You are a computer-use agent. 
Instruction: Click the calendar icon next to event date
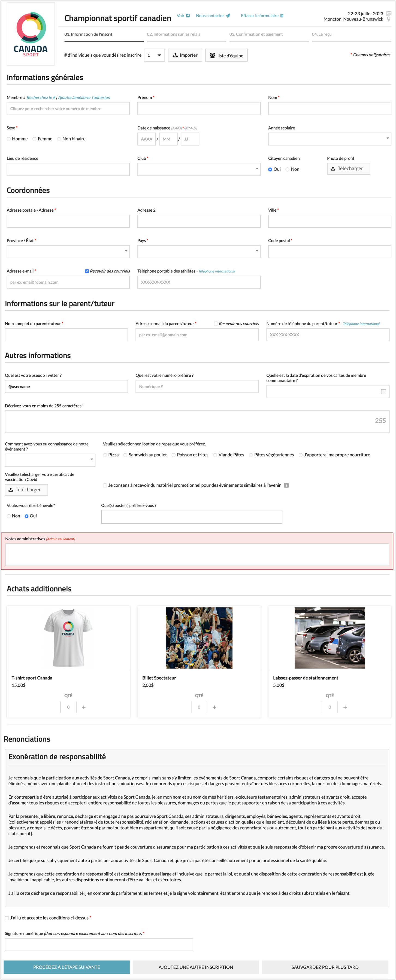click(x=389, y=13)
